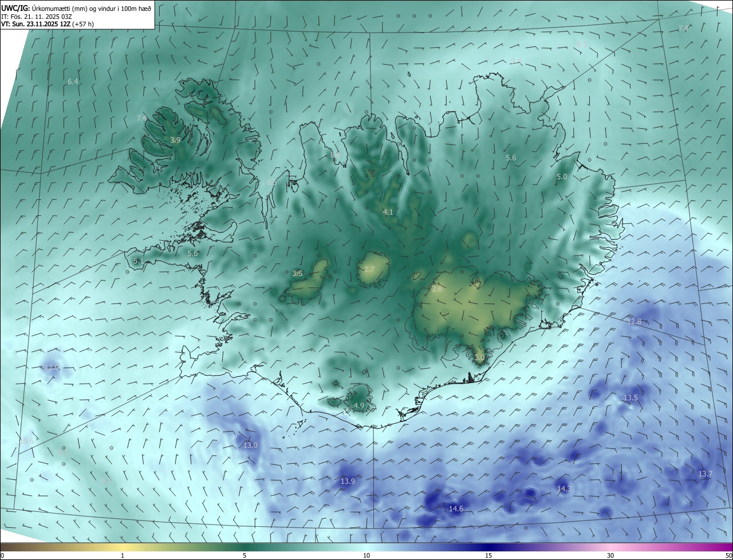Select the 5.6 value near Breiðafjörður bay

(192, 253)
